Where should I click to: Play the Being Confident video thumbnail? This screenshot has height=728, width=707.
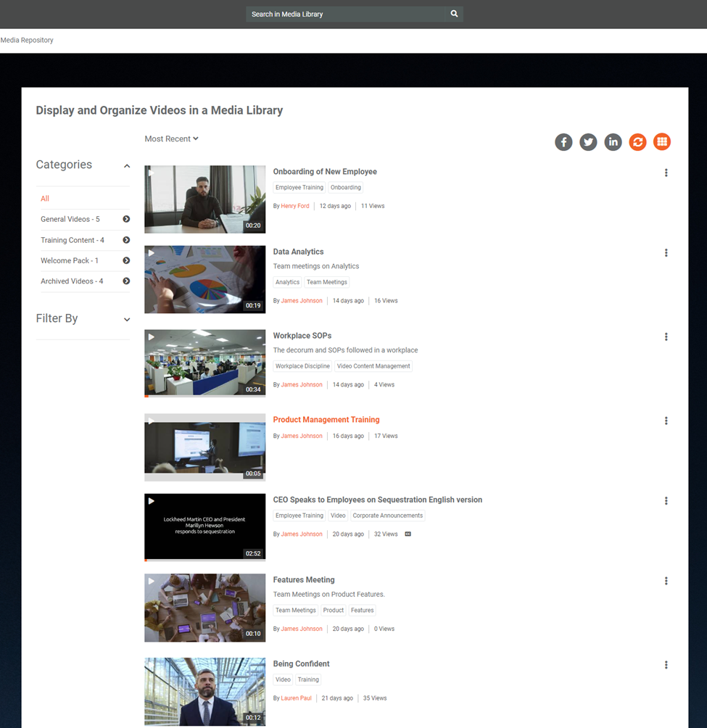[x=204, y=691]
